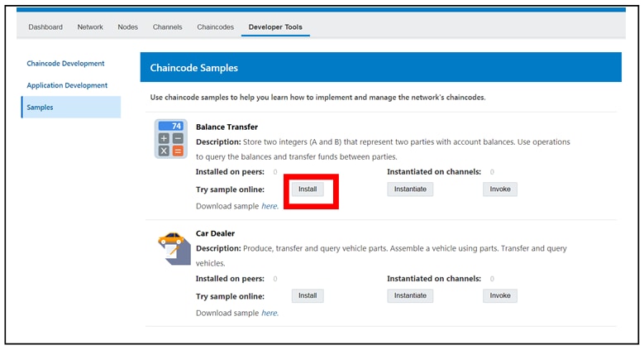Click the Chaincode Samples header bar
The height and width of the screenshot is (350, 644).
380,68
